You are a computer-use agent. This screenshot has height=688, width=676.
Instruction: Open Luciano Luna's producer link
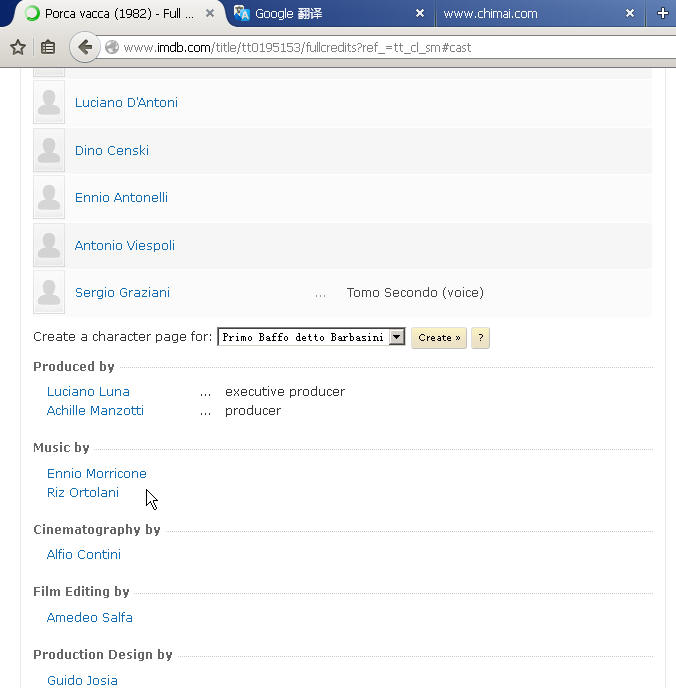tap(88, 391)
